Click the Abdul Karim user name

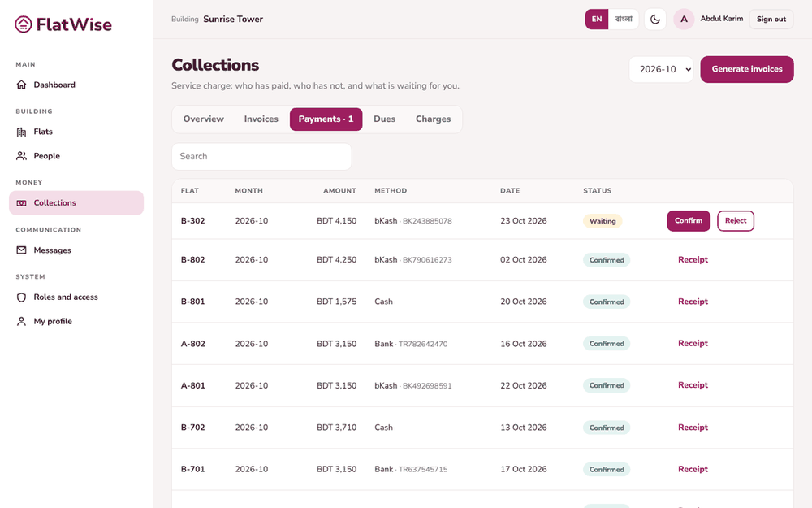721,19
